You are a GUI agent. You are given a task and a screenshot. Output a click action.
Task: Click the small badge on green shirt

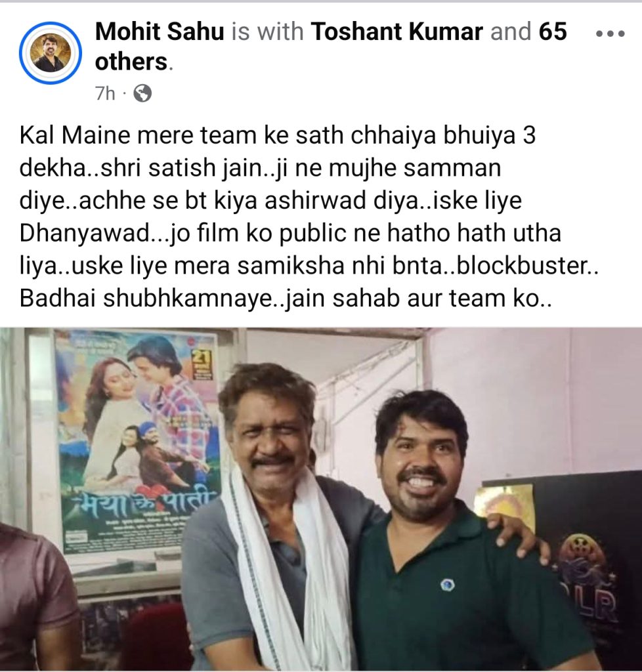click(447, 585)
